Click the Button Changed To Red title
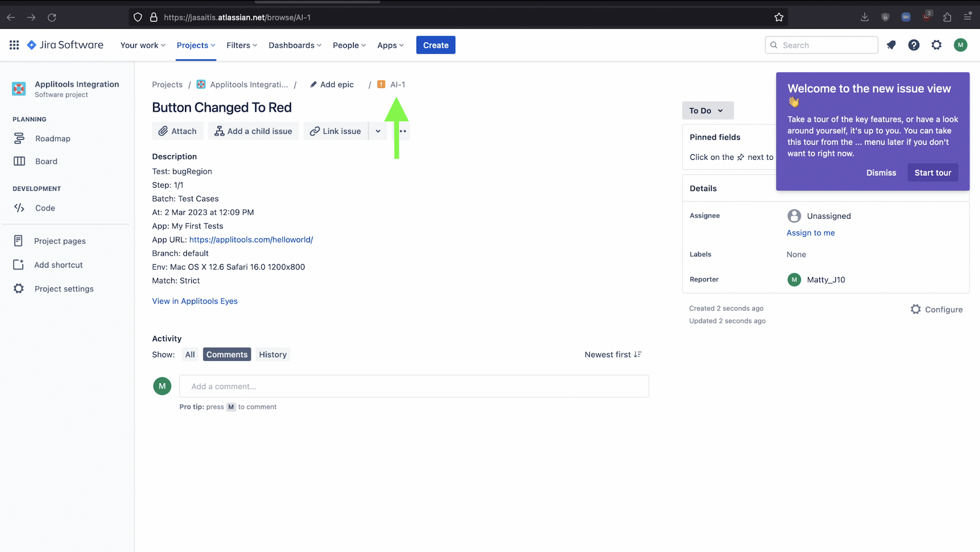This screenshot has height=552, width=980. coord(222,108)
